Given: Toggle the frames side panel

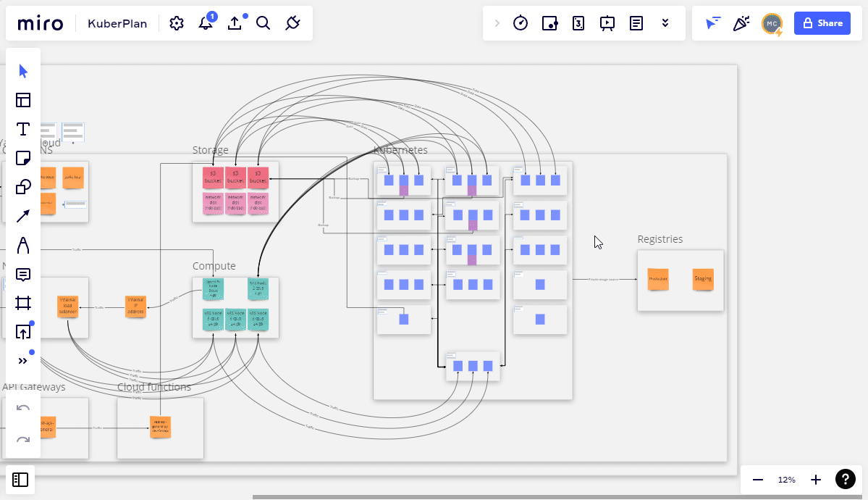Looking at the screenshot, I should pyautogui.click(x=20, y=480).
